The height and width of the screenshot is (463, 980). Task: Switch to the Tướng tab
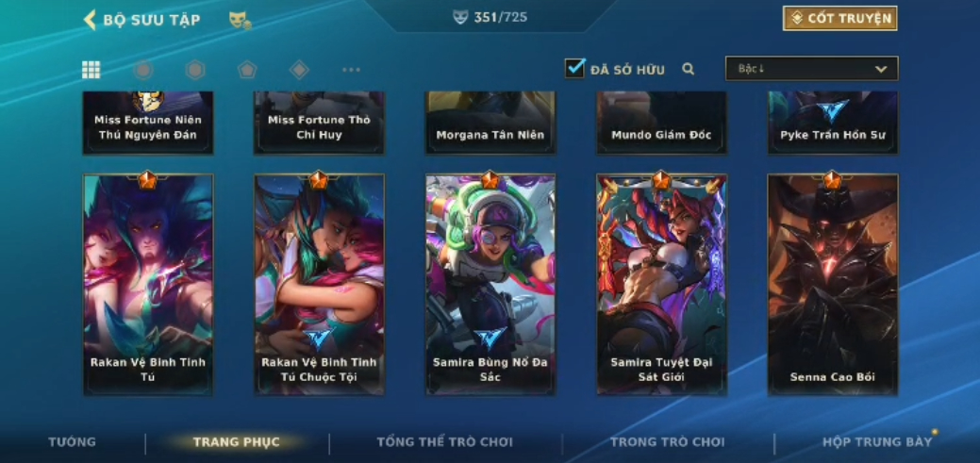click(73, 442)
